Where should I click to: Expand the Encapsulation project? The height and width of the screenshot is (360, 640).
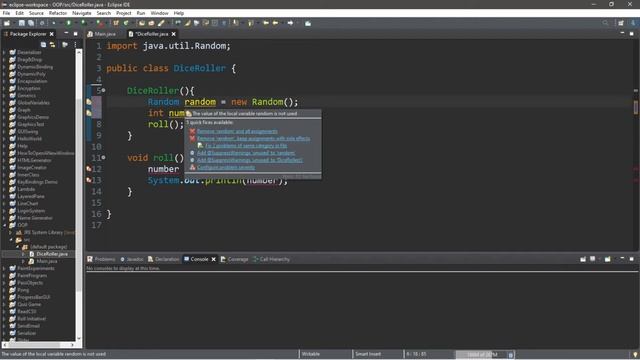4,81
